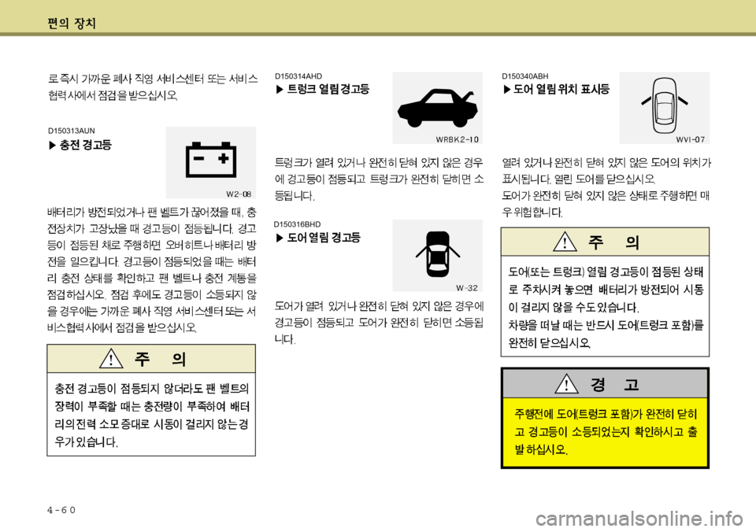Click the paragraph starting 트렁크가 열려 있거나
This screenshot has width=756, height=532.
coord(380,179)
